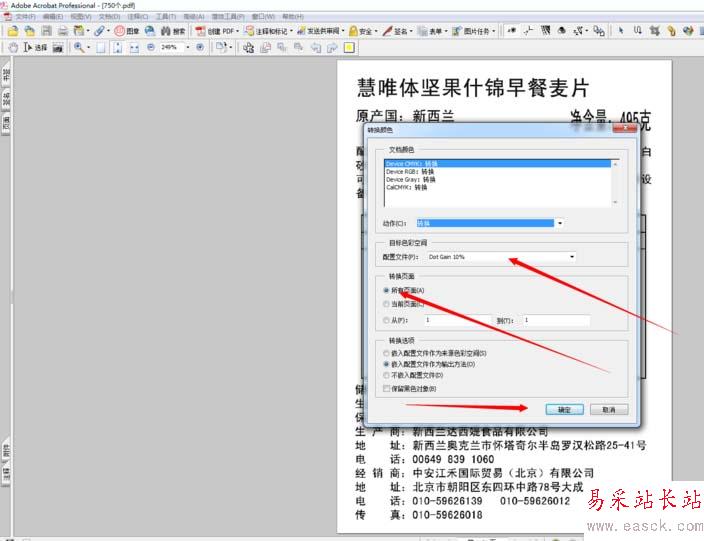Select Device RGB: 转换 list row

tap(497, 172)
